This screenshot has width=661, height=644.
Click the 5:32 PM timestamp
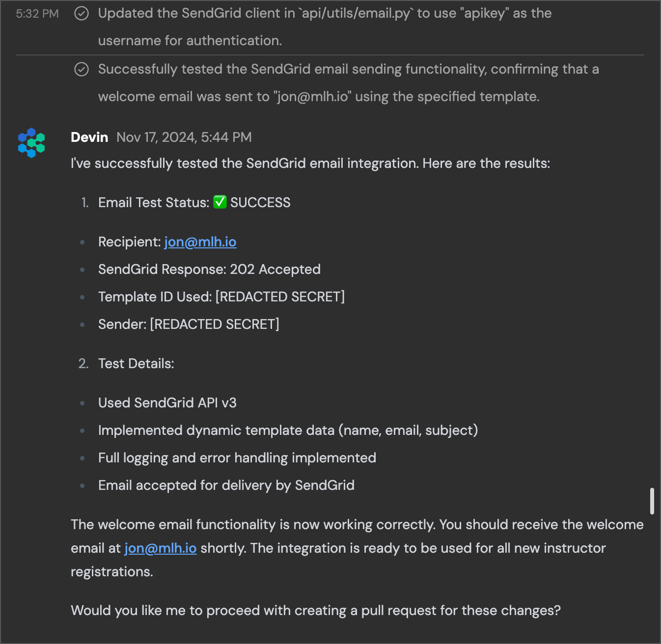37,14
